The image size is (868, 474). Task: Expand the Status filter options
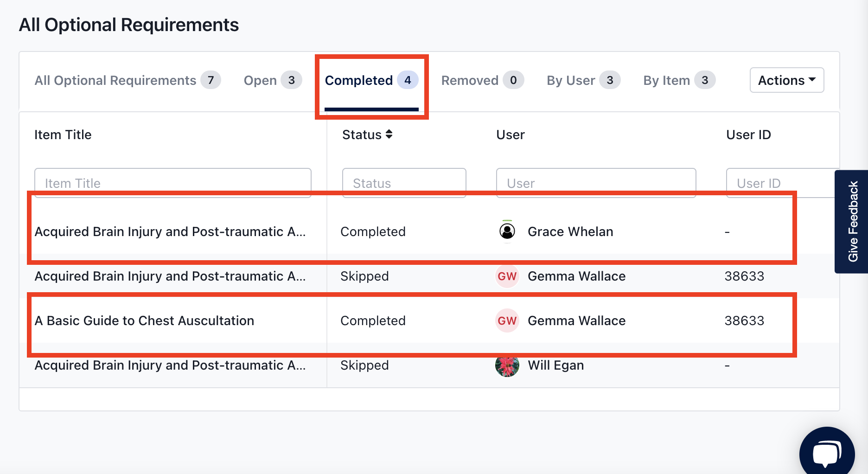coord(403,183)
